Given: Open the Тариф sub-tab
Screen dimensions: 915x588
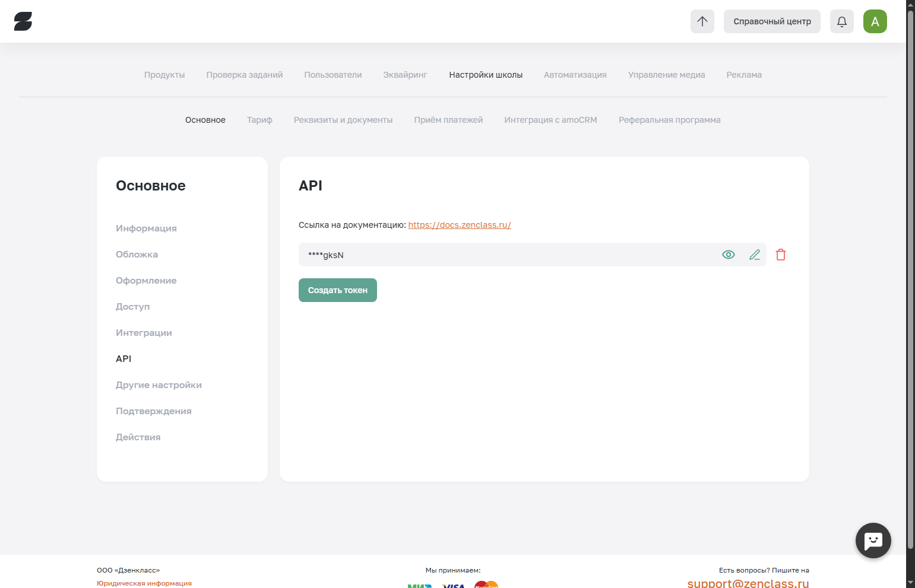Looking at the screenshot, I should [x=259, y=120].
